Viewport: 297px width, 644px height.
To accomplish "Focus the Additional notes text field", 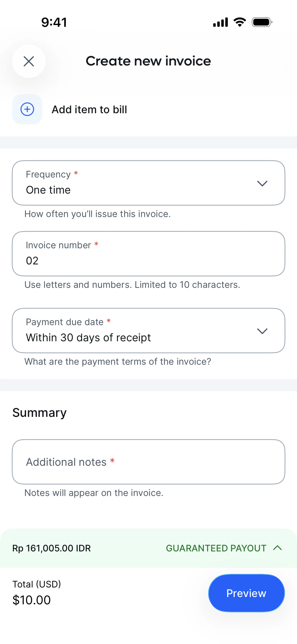I will click(148, 462).
